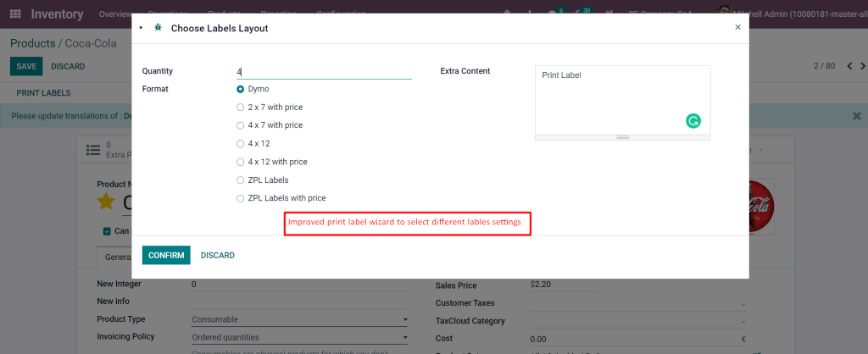Pick the ZPL Labels format
Viewport: 868px width, 354px height.
click(240, 180)
